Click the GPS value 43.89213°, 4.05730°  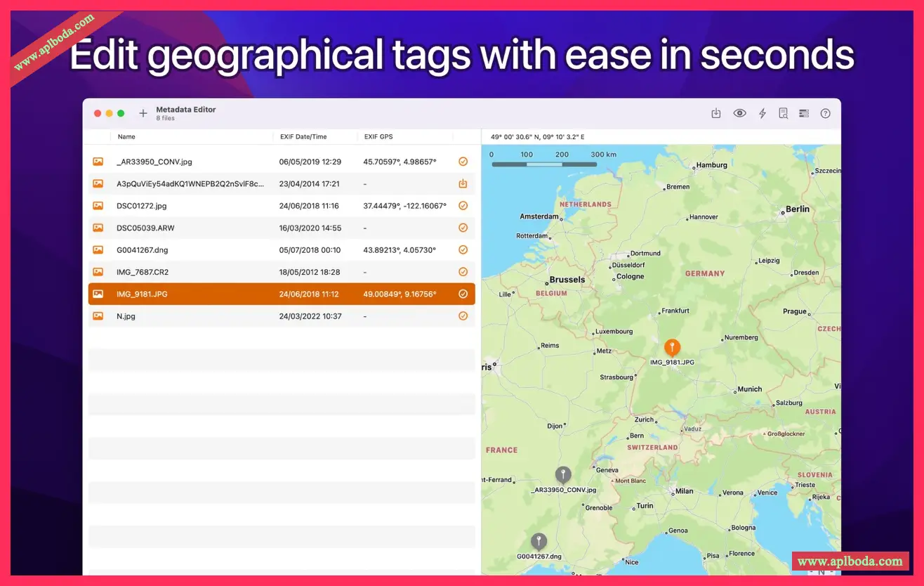tap(400, 250)
